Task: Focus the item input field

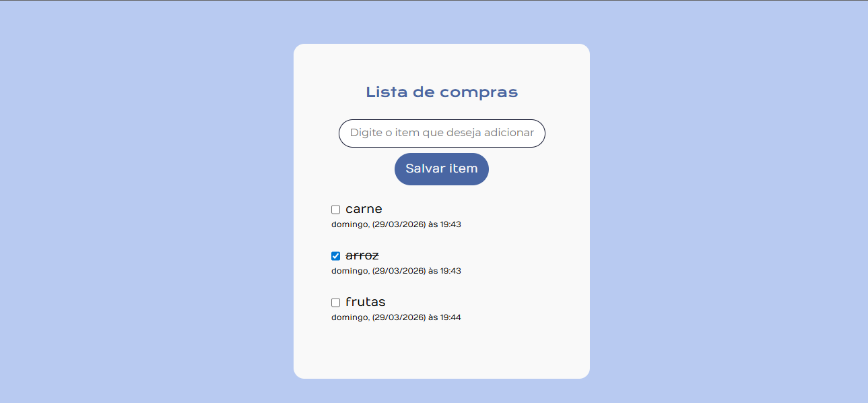Action: [x=442, y=133]
